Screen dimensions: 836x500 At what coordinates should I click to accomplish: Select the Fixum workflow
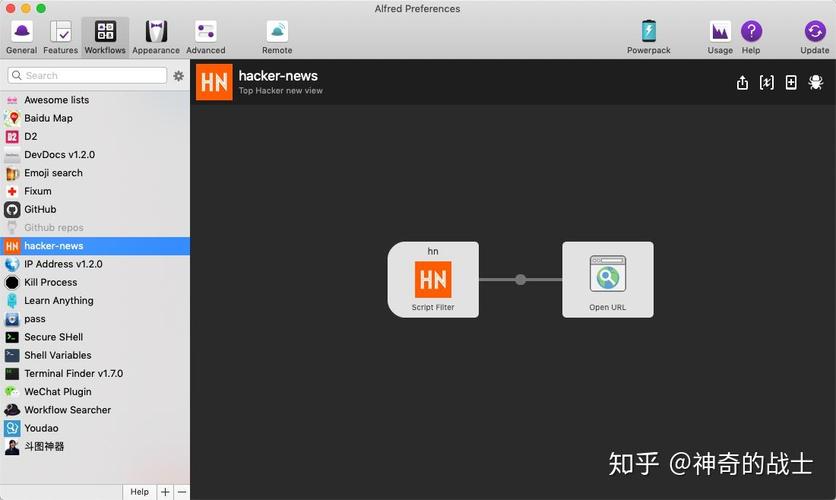pos(95,191)
